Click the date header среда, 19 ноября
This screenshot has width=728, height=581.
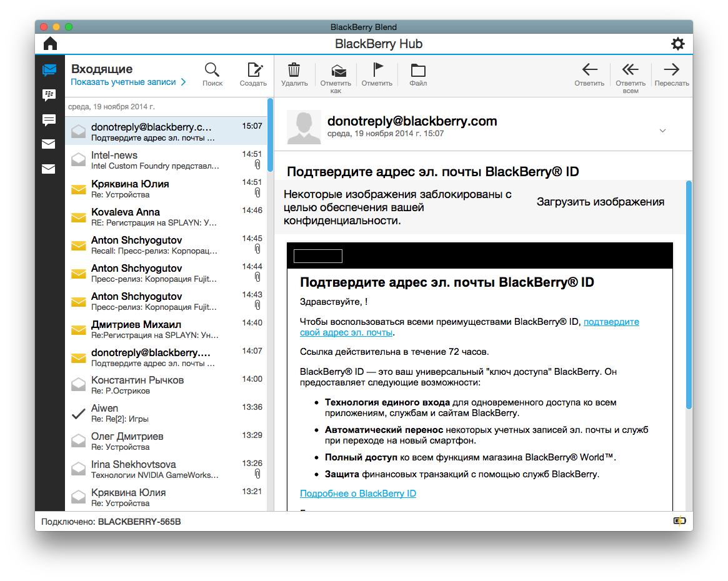pos(111,107)
